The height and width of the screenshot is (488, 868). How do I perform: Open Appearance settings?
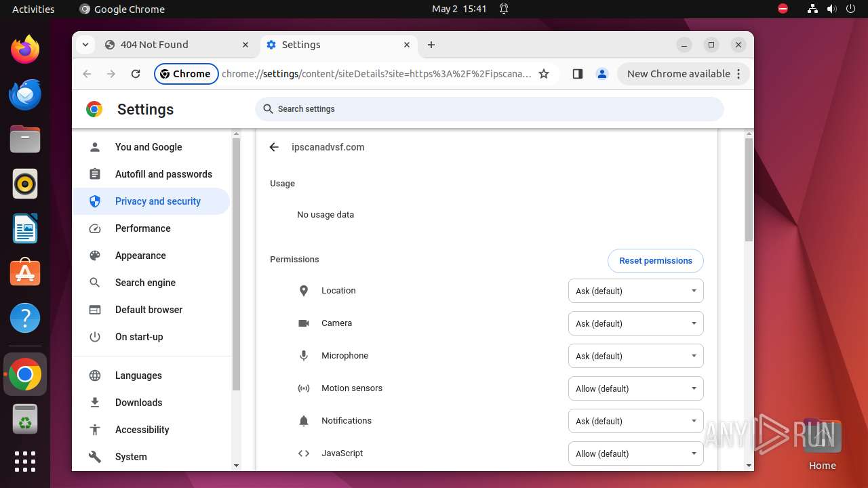tap(151, 256)
